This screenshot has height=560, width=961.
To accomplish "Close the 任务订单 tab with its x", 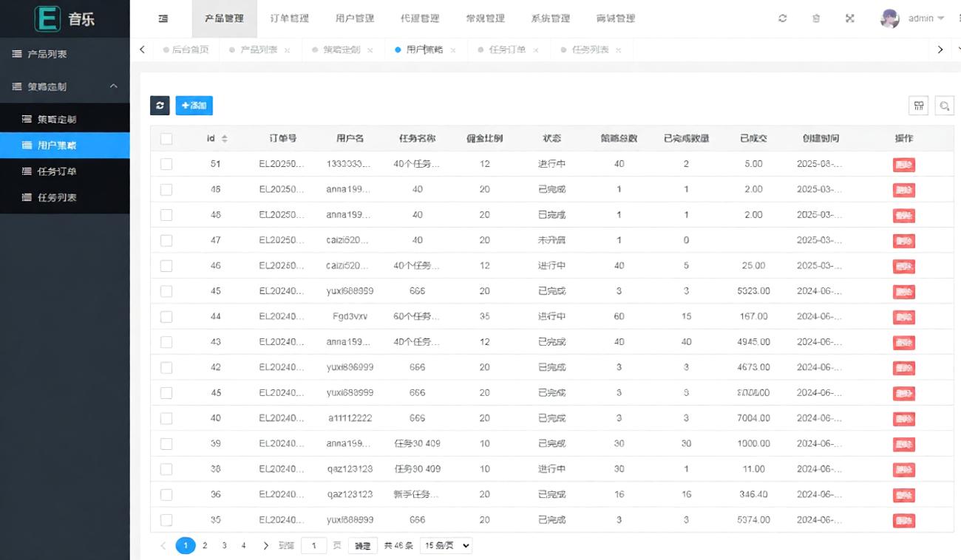I will (535, 50).
